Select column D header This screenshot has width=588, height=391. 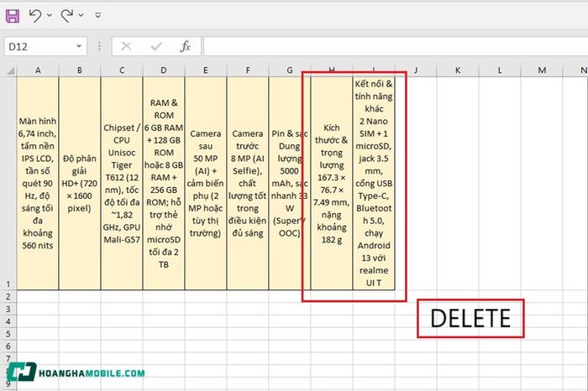coord(164,70)
